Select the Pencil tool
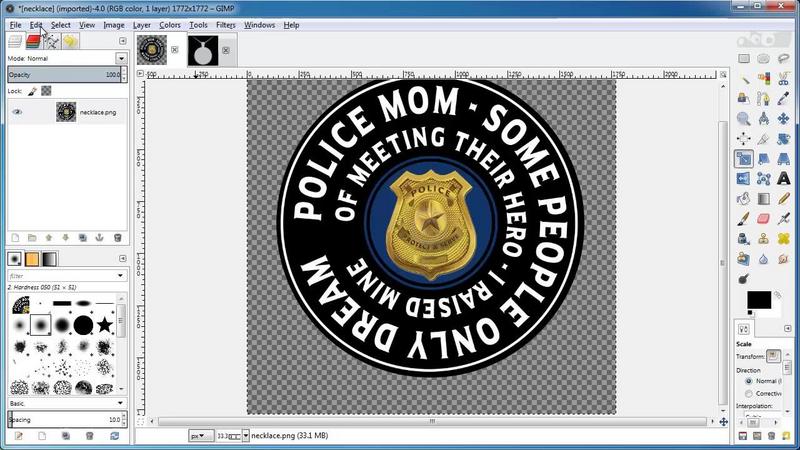Image resolution: width=800 pixels, height=450 pixels. click(783, 198)
